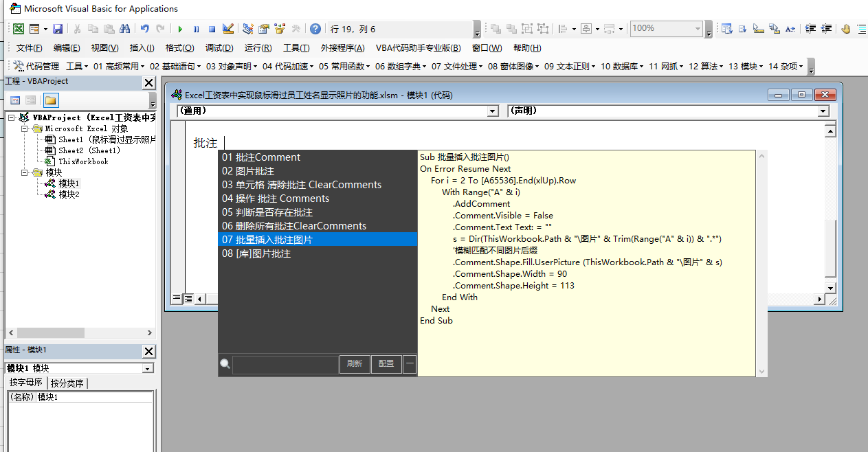This screenshot has width=868, height=452.
Task: Open the Object Browser icon
Action: (x=280, y=29)
